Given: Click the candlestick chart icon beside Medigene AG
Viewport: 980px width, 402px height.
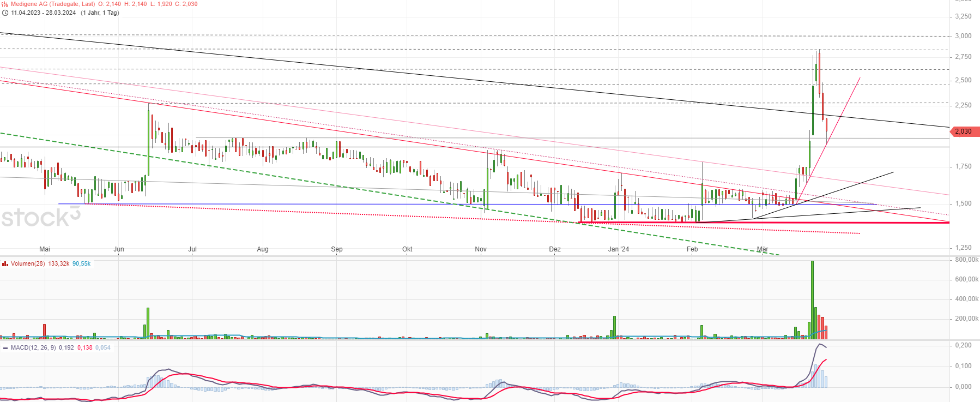Looking at the screenshot, I should (x=5, y=4).
